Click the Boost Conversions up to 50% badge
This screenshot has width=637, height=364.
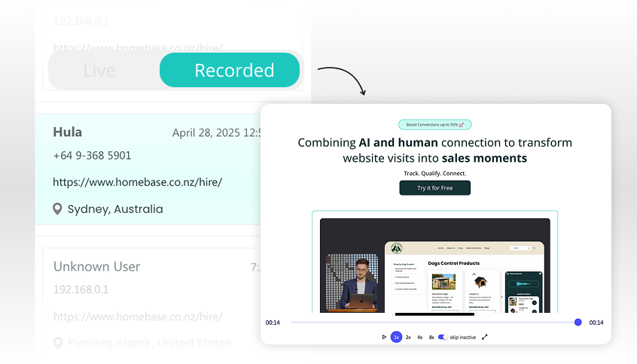[434, 125]
